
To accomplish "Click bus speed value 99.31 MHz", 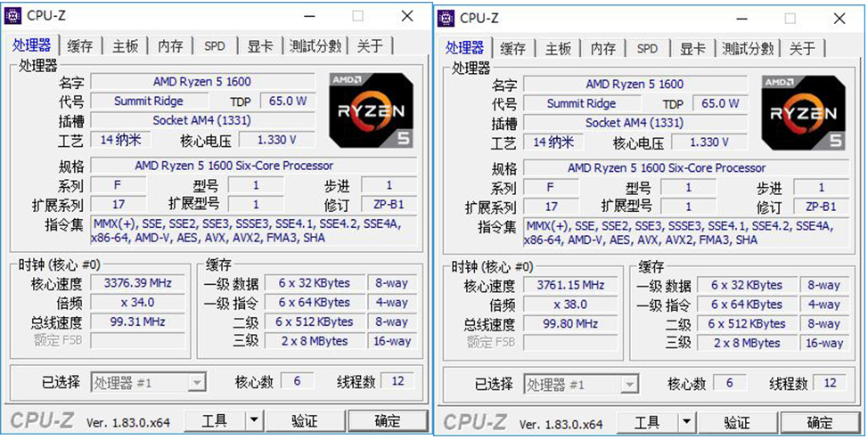I will tap(138, 321).
